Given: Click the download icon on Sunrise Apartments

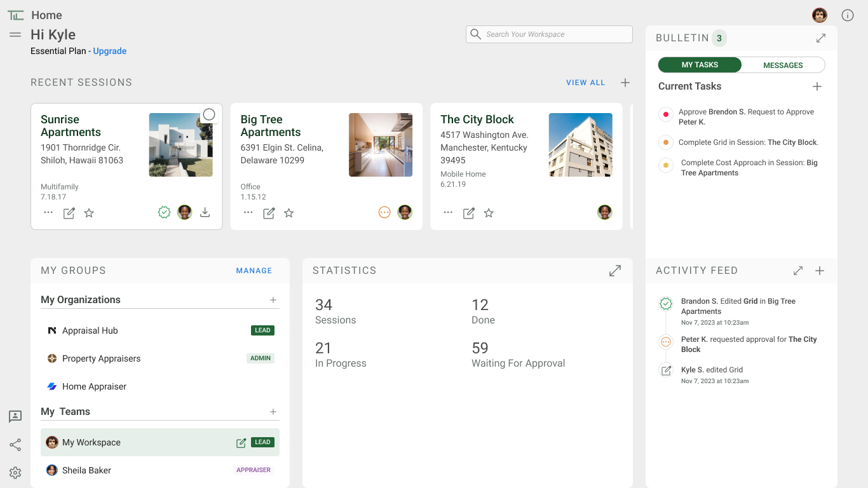Looking at the screenshot, I should point(205,213).
